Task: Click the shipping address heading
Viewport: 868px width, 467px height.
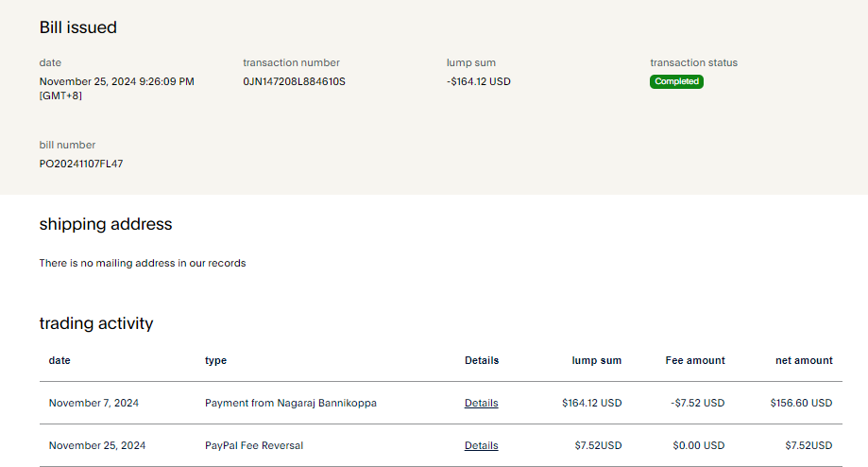Action: 106,224
